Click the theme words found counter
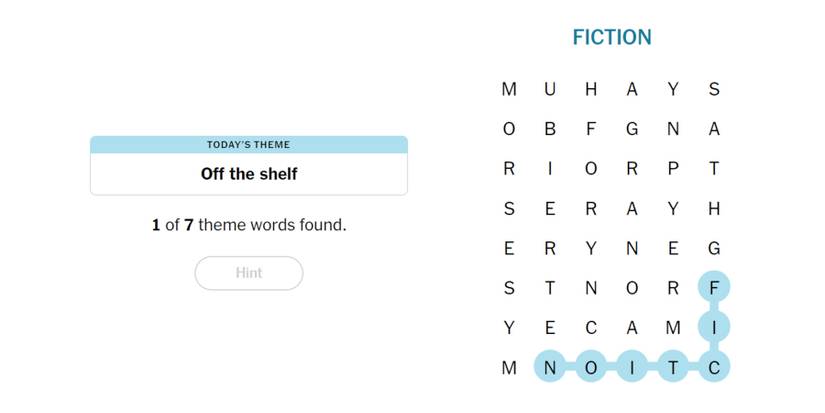The height and width of the screenshot is (413, 825). (249, 225)
